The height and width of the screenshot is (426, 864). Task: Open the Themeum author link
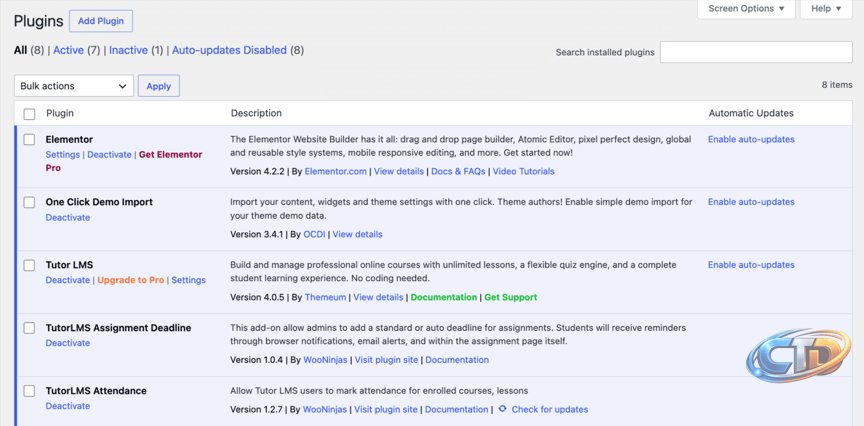[326, 297]
